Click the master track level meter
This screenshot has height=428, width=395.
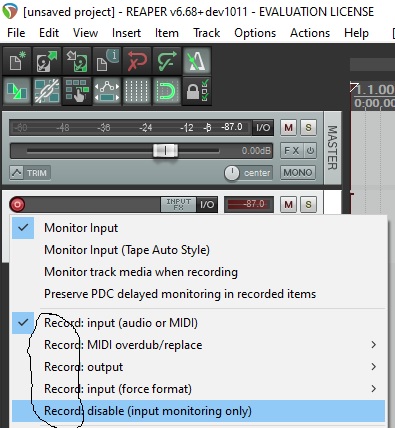click(x=130, y=128)
